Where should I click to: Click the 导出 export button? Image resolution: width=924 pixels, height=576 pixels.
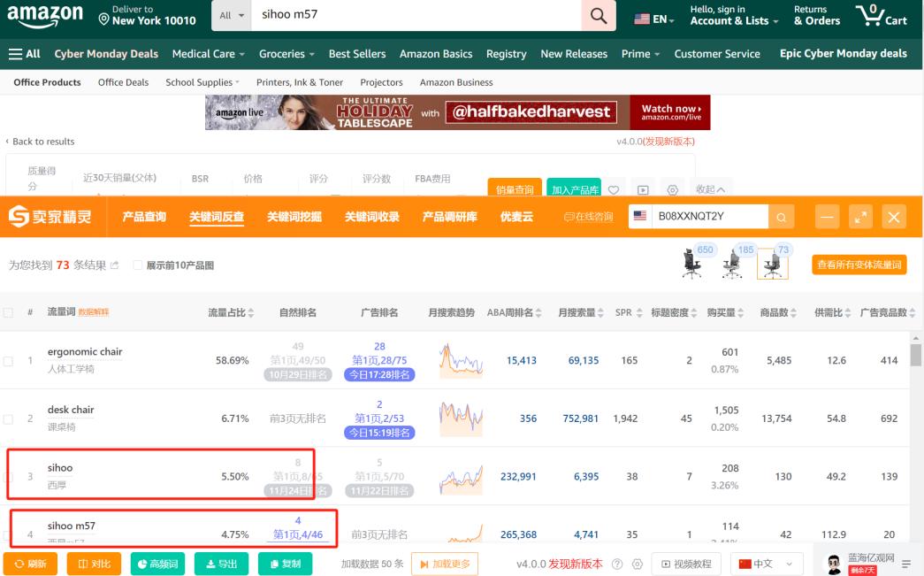(222, 564)
